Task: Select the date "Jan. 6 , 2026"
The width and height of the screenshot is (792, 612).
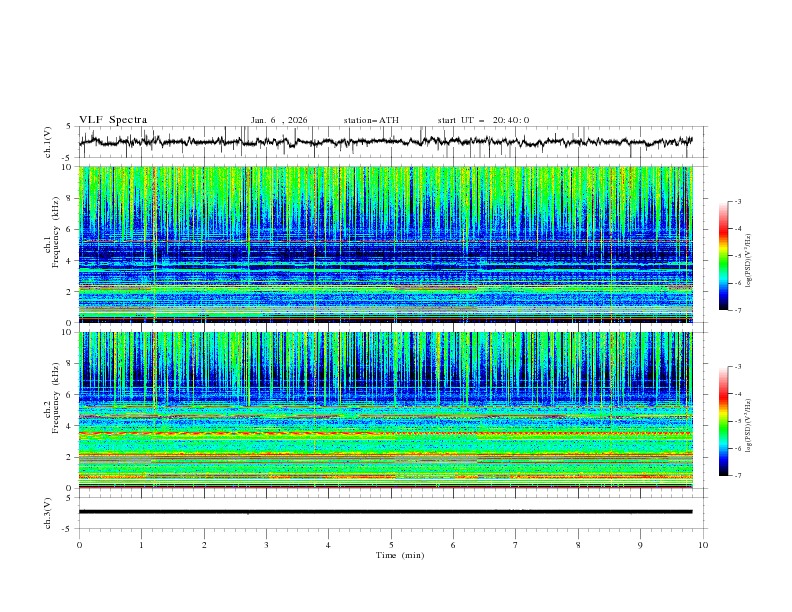Action: (x=279, y=120)
